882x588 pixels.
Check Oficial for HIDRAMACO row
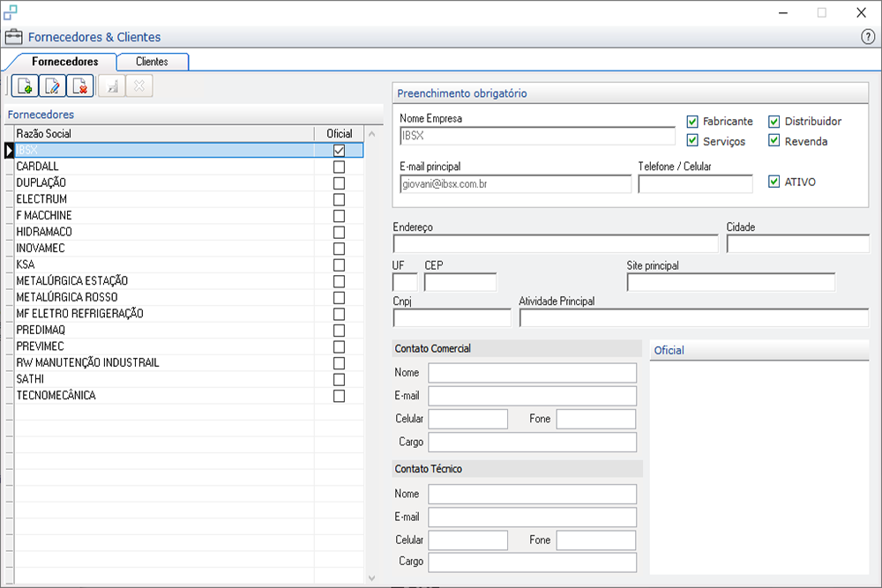(340, 232)
